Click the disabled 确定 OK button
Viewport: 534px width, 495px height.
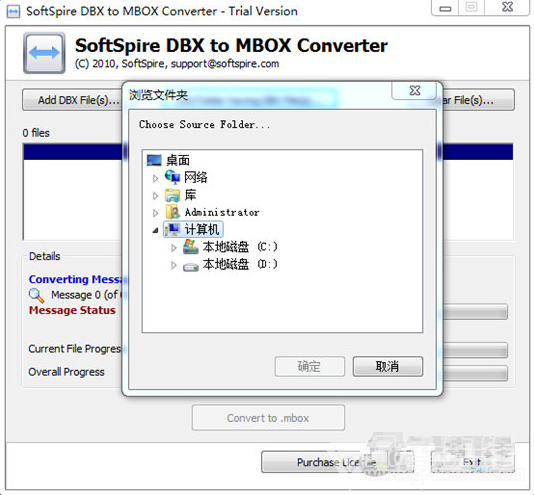tap(310, 367)
